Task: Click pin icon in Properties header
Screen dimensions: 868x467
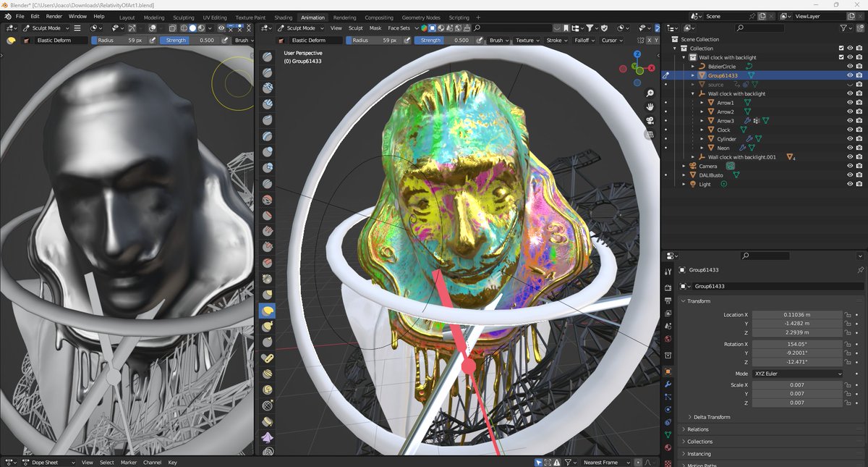Action: coord(860,270)
